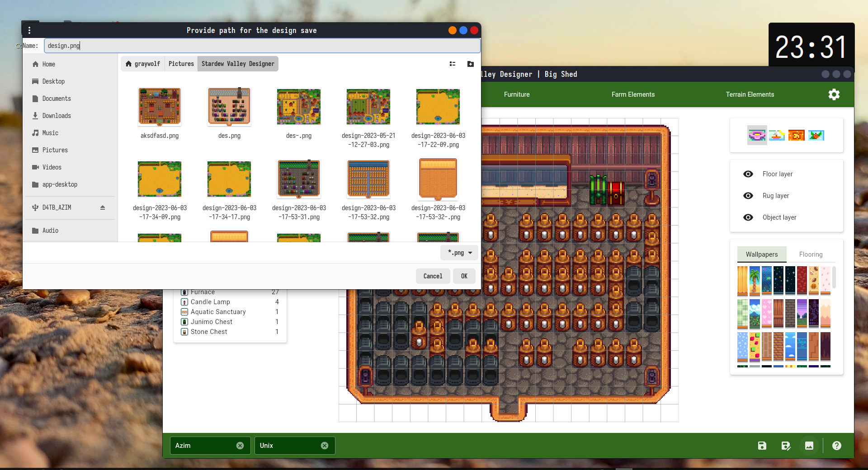Eject the D4TB_AZIM drive
The width and height of the screenshot is (868, 470).
103,207
